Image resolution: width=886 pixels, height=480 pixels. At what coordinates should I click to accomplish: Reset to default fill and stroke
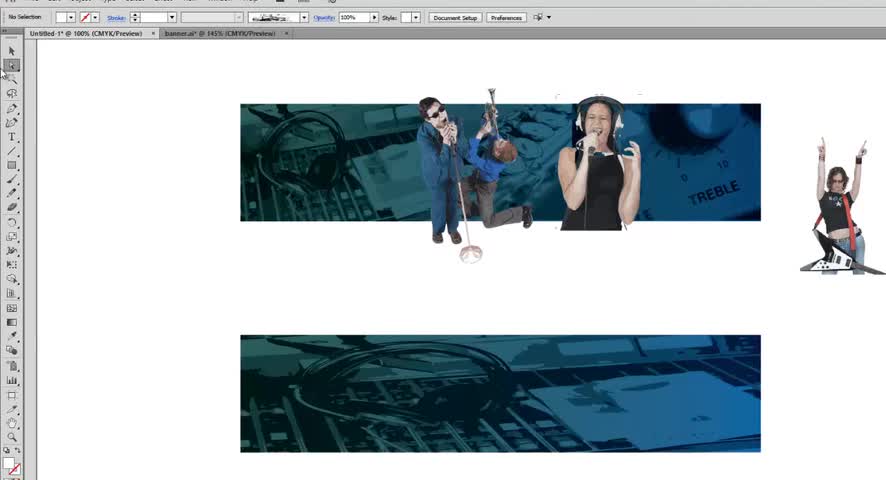pos(6,451)
